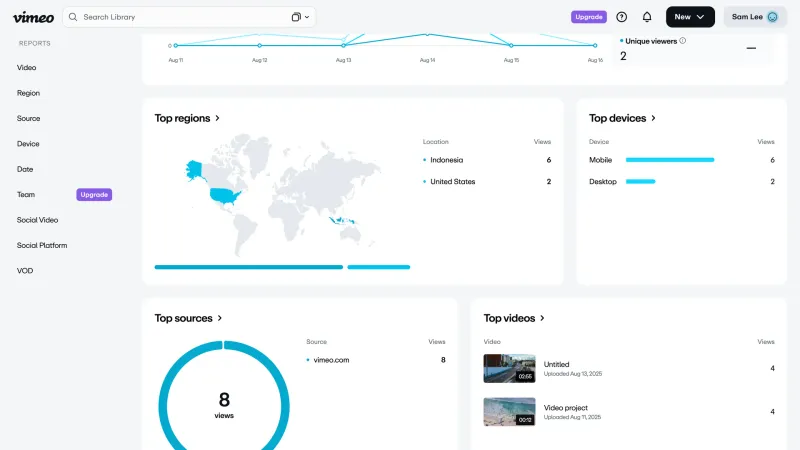Open the notifications bell
Screen dimensions: 800x450
[x=647, y=17]
